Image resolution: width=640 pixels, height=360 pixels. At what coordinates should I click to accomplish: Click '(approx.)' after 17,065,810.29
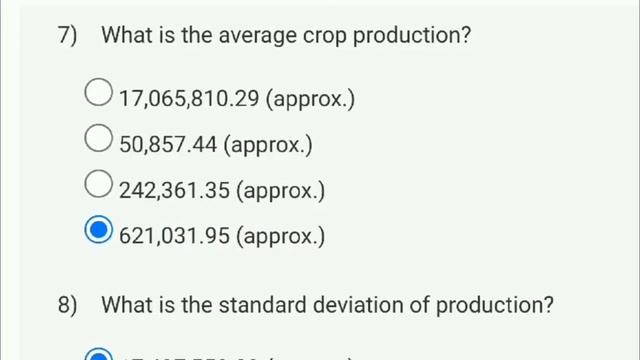[x=310, y=100]
